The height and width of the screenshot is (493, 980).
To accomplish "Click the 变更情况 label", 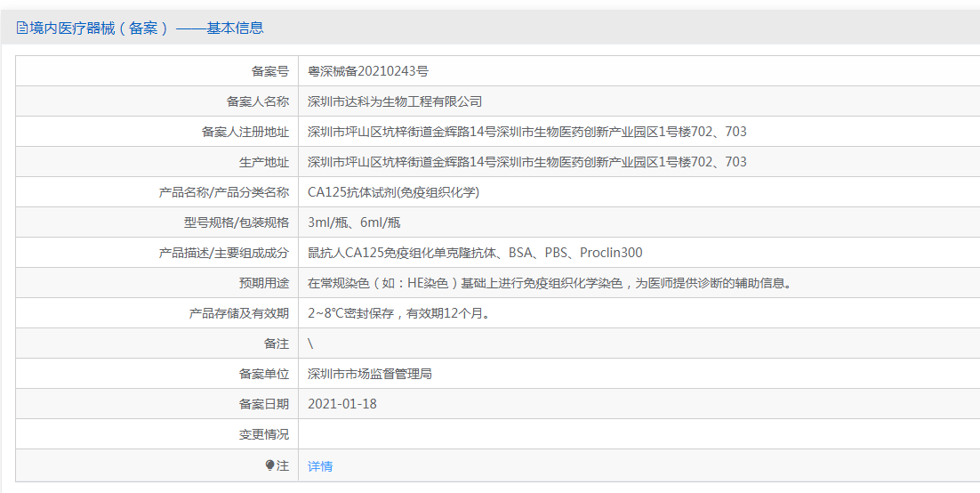I will point(264,435).
